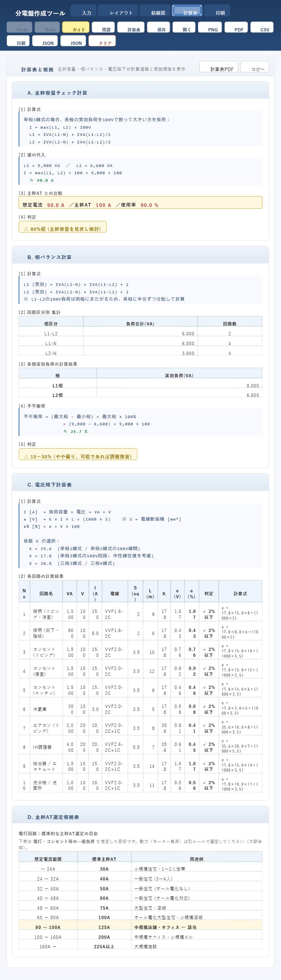Click the L1-N row in phase table
Image resolution: width=281 pixels, height=980 pixels.
140,342
